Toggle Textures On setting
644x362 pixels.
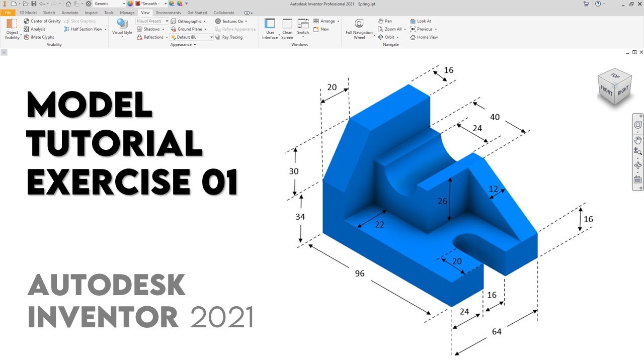coord(229,21)
